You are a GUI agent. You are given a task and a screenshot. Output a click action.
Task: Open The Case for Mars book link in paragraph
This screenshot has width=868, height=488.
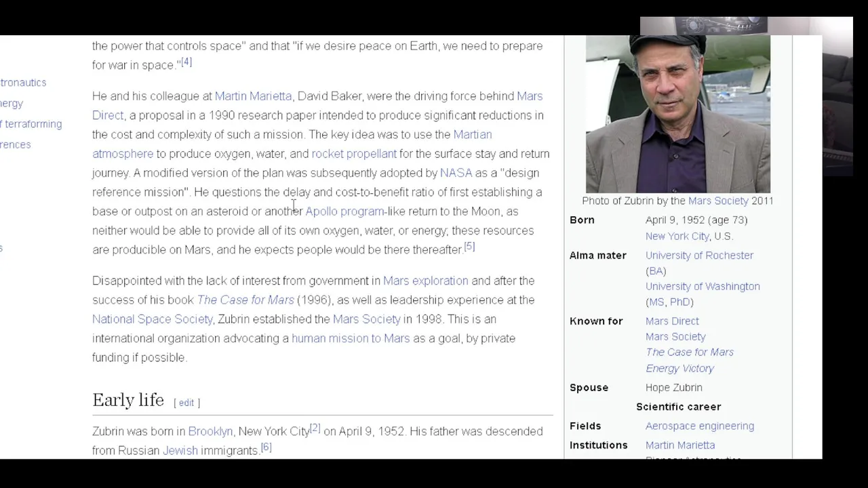click(x=245, y=300)
